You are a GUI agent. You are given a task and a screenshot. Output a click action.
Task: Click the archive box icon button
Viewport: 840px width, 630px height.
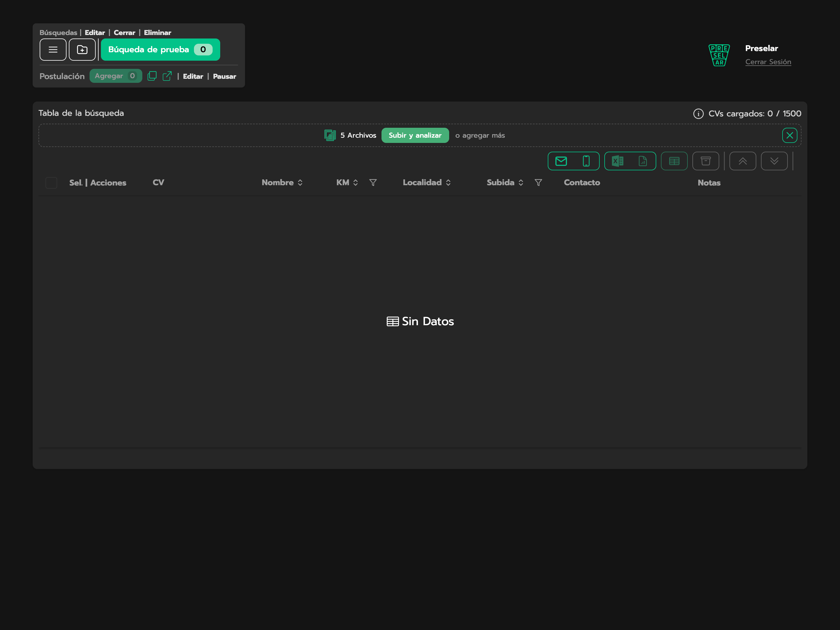pos(706,161)
